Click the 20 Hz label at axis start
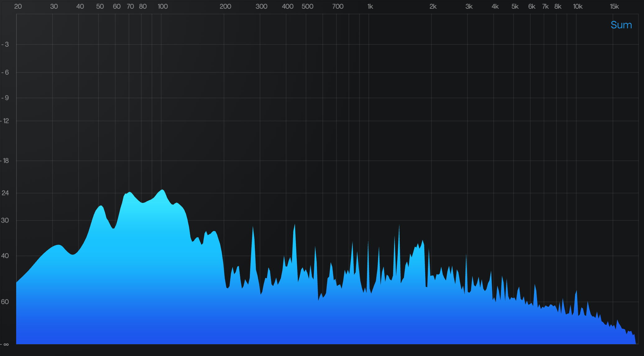 pos(18,7)
